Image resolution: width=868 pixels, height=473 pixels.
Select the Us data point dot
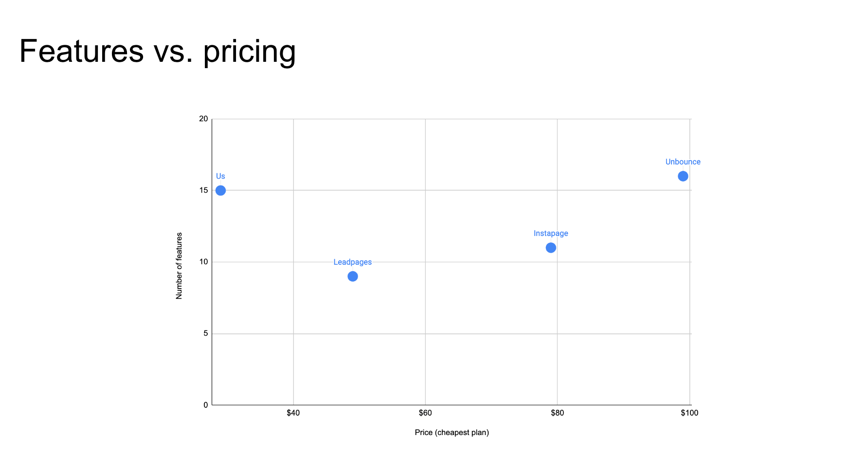(x=220, y=190)
